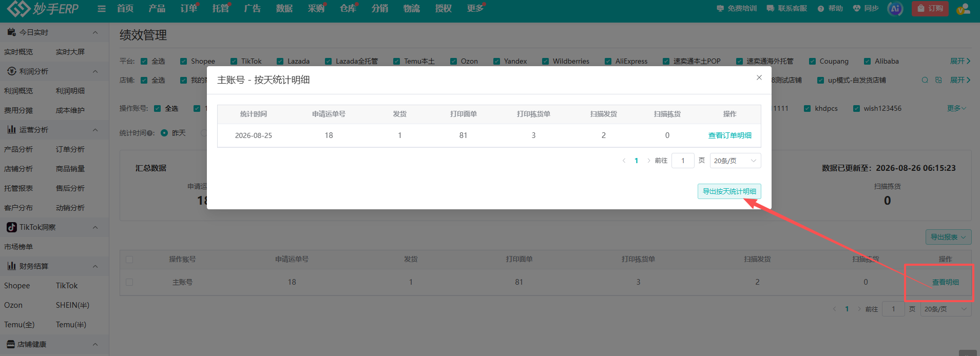Viewport: 980px width, 356px height.
Task: Open 订单分析 in sidebar
Action: pos(70,149)
